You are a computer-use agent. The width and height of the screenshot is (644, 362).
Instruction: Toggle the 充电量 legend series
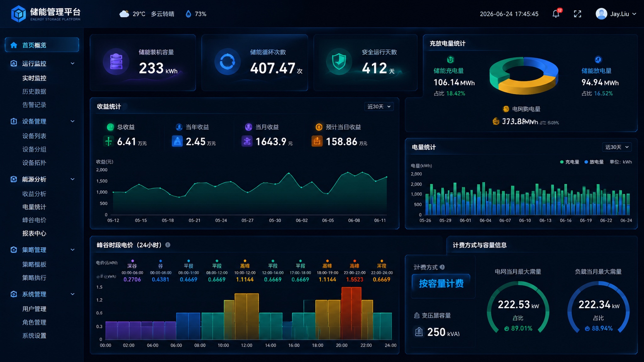click(569, 162)
